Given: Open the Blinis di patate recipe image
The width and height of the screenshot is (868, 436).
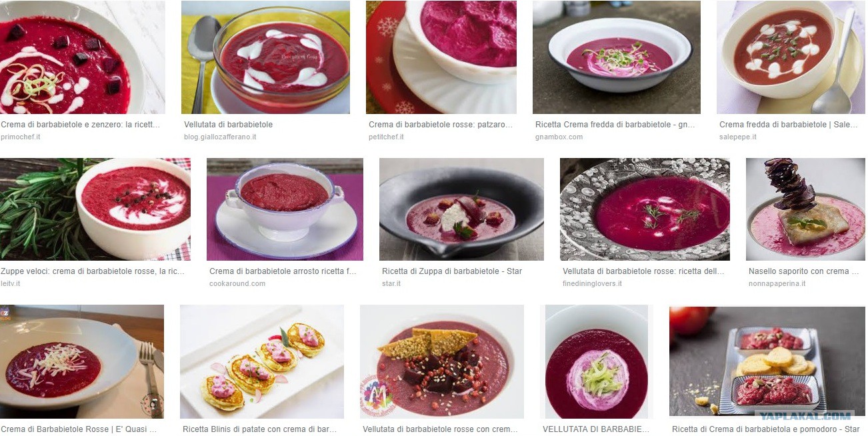Looking at the screenshot, I should point(262,362).
